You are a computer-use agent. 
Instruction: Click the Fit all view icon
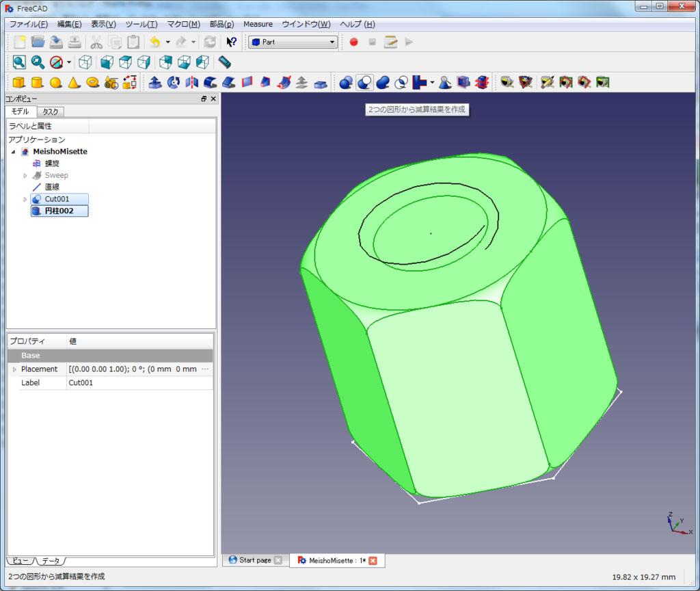tap(19, 62)
